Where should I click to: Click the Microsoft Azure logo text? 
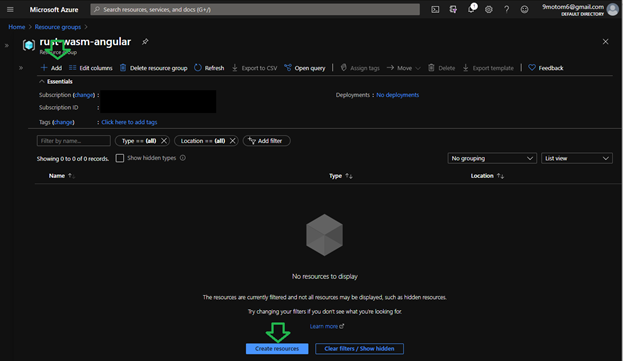pos(54,10)
